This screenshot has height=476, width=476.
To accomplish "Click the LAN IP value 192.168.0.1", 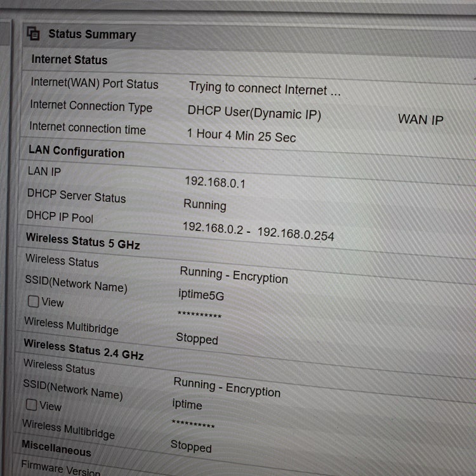I will (215, 183).
